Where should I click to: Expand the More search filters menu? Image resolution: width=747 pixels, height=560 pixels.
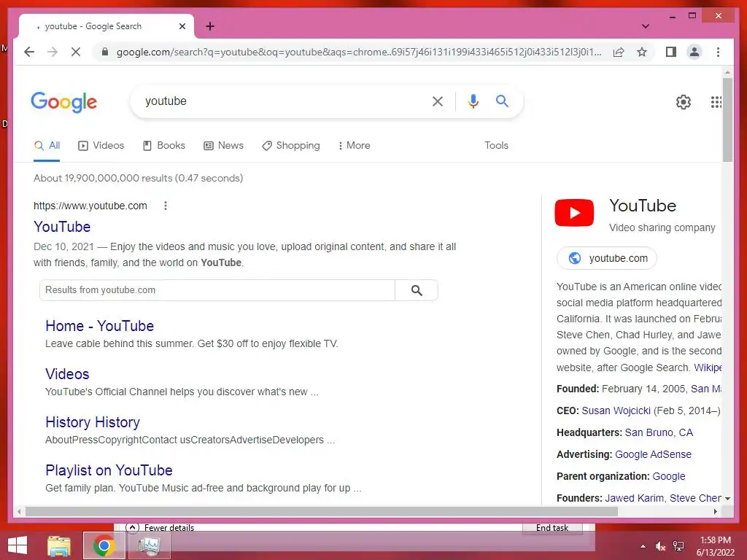pyautogui.click(x=354, y=146)
